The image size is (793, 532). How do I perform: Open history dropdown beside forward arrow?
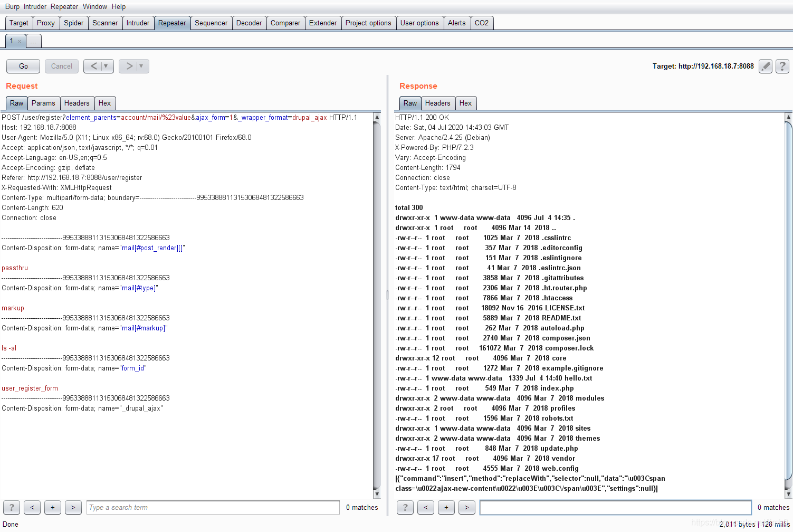[142, 66]
